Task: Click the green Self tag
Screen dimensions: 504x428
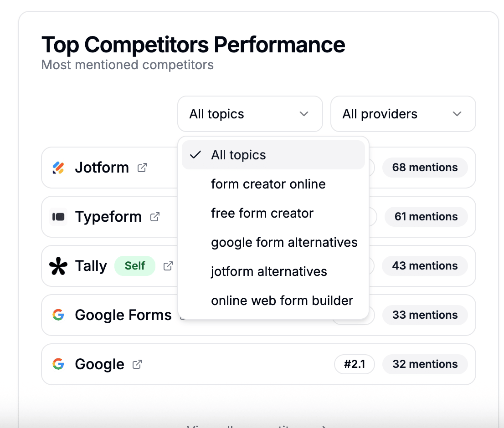Action: click(135, 266)
